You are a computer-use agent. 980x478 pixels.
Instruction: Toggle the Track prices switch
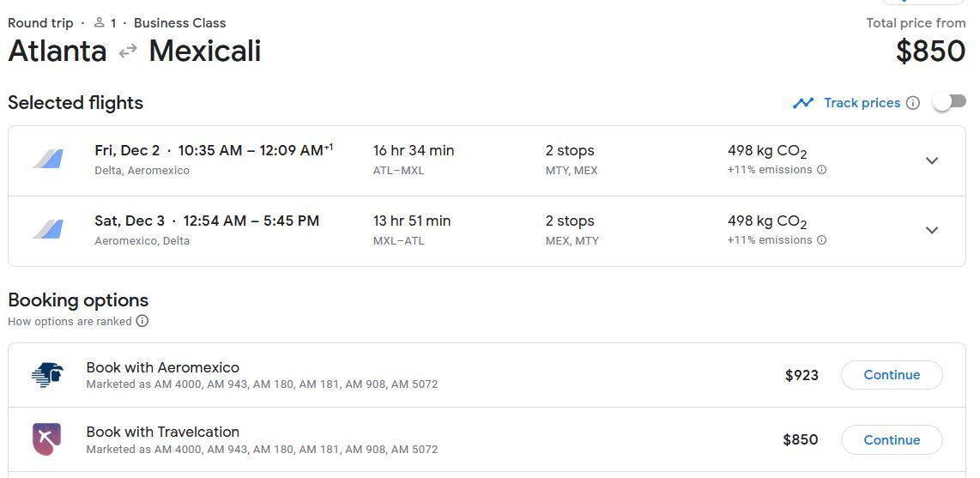(x=949, y=102)
